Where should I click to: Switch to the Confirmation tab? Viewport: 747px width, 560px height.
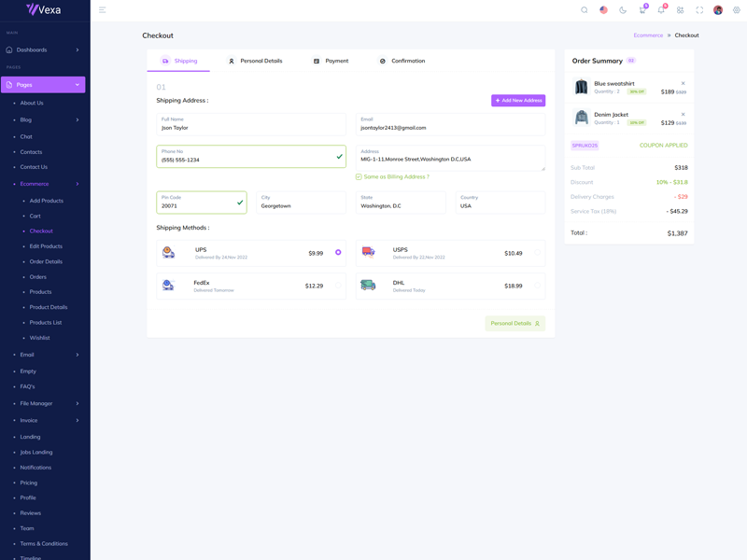[402, 61]
